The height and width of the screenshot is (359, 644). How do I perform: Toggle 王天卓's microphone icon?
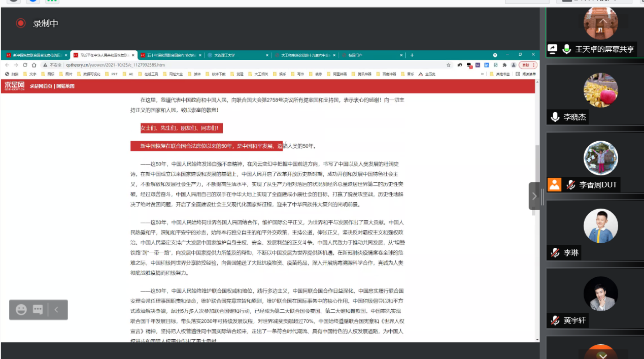pyautogui.click(x=567, y=49)
